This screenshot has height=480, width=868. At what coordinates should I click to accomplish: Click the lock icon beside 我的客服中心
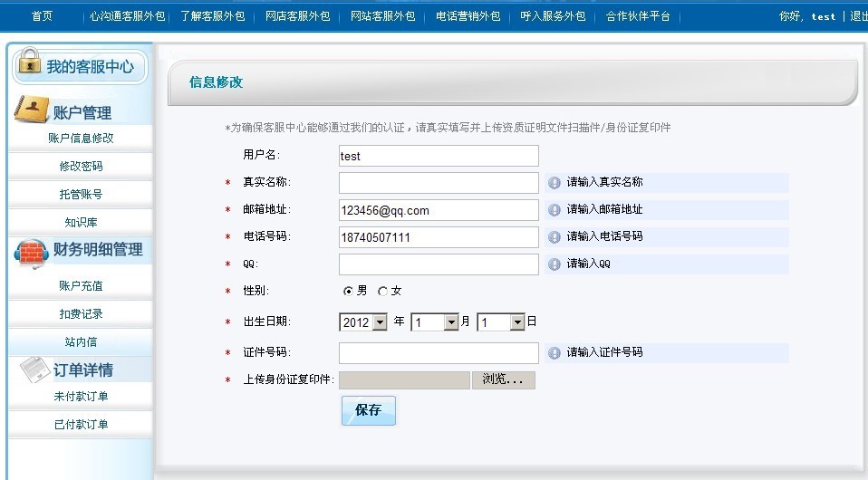pyautogui.click(x=29, y=64)
